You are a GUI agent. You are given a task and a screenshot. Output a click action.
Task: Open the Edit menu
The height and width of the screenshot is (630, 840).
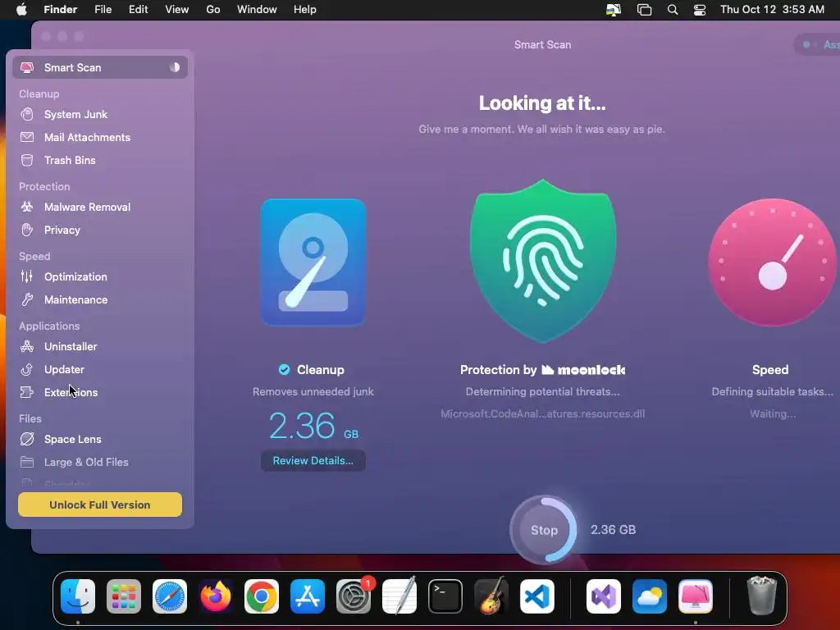click(138, 10)
